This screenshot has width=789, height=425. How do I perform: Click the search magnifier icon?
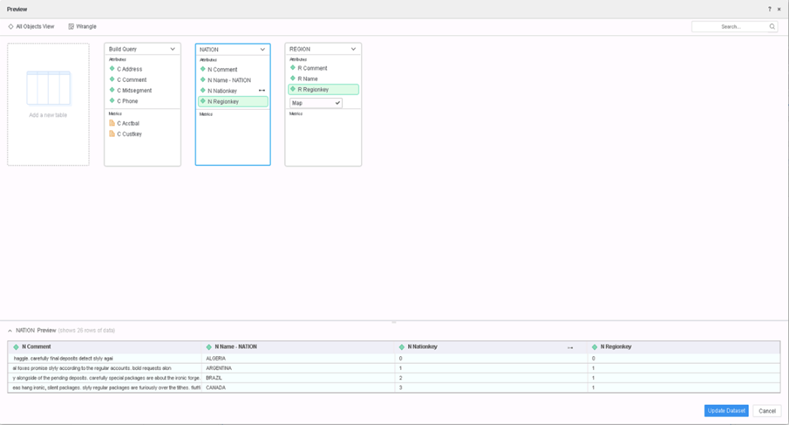(x=772, y=27)
